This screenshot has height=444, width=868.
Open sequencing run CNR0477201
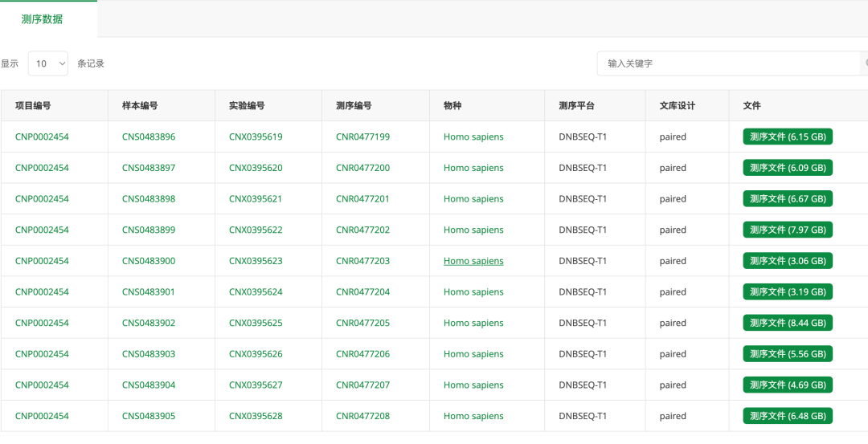[x=362, y=198]
